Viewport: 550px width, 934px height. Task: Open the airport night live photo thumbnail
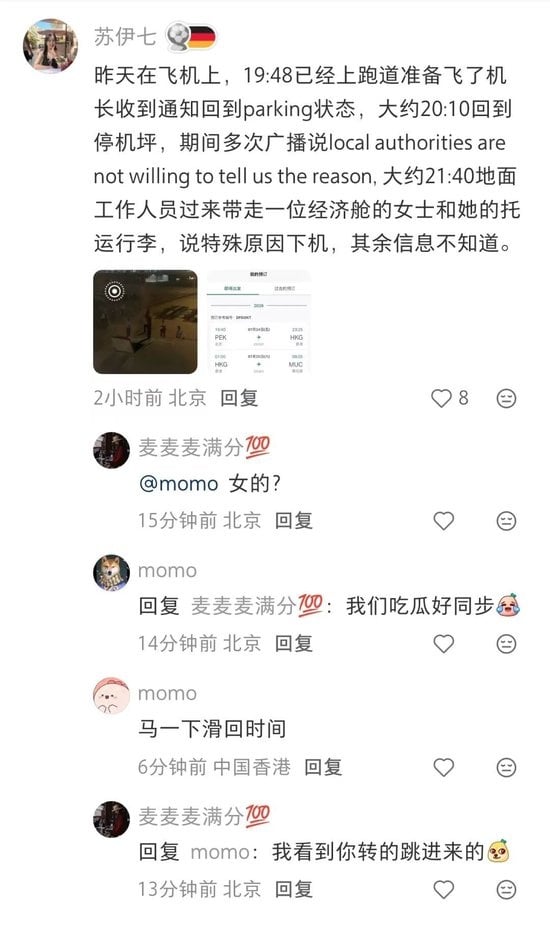(145, 322)
